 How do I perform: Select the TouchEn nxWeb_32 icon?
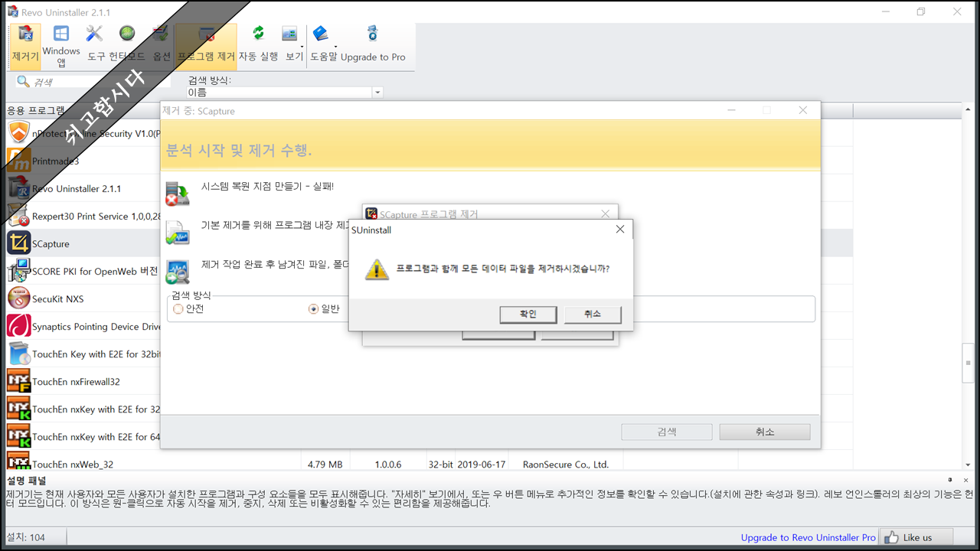pyautogui.click(x=19, y=461)
